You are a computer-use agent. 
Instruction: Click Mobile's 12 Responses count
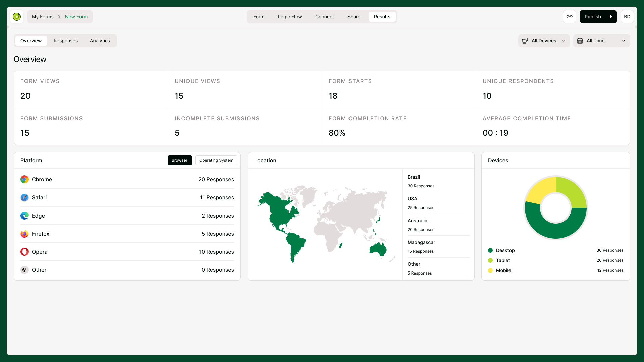pos(610,270)
